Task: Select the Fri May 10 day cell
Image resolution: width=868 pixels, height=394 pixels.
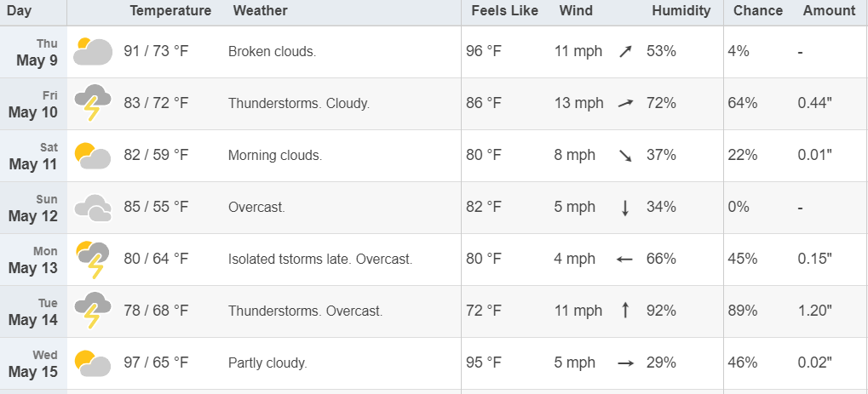Action: pyautogui.click(x=33, y=104)
